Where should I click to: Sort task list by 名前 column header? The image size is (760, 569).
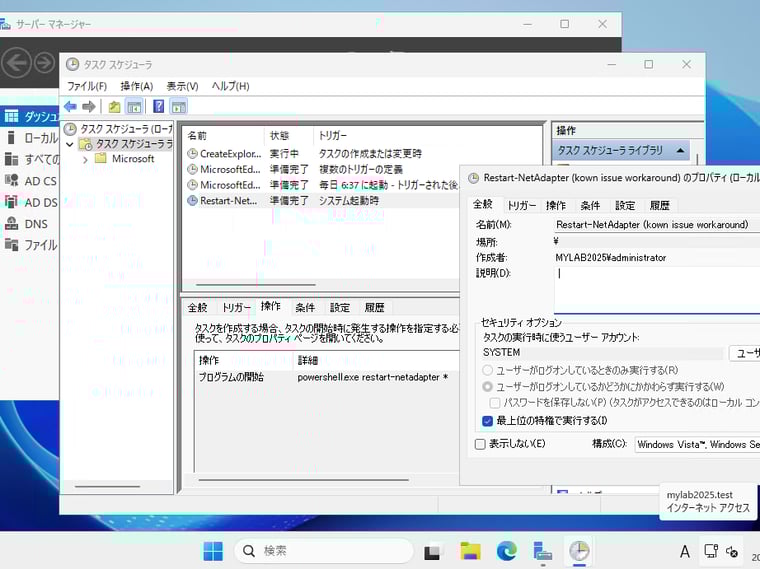224,136
